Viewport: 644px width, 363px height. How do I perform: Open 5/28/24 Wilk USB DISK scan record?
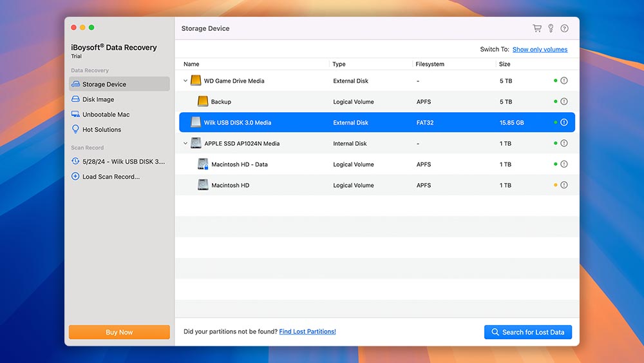point(119,162)
